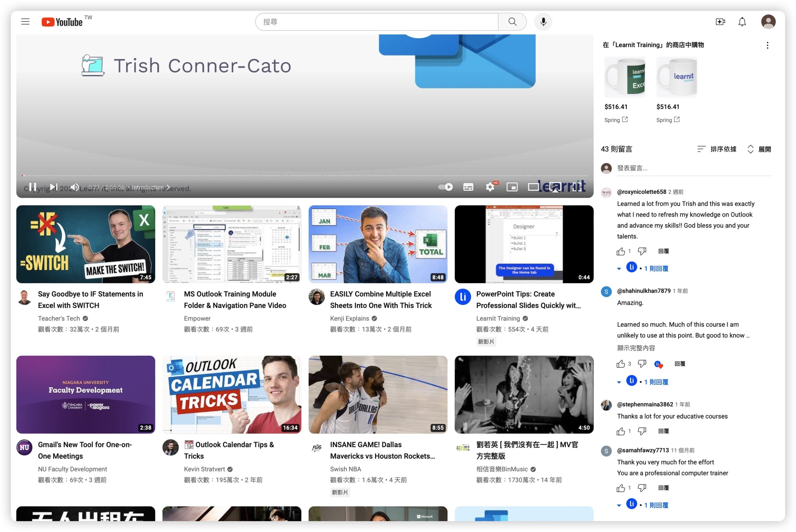796x532 pixels.
Task: Dislike shahinulkhan7879's comment
Action: (x=641, y=364)
